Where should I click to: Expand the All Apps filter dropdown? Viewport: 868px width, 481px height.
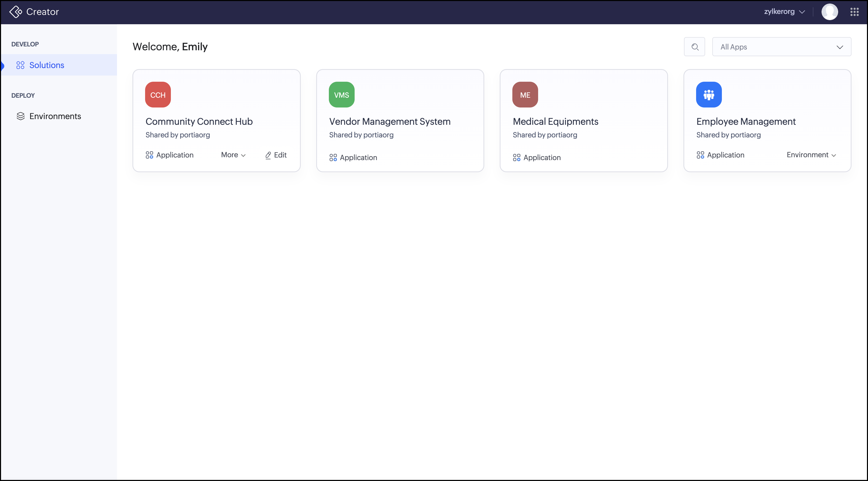[781, 47]
